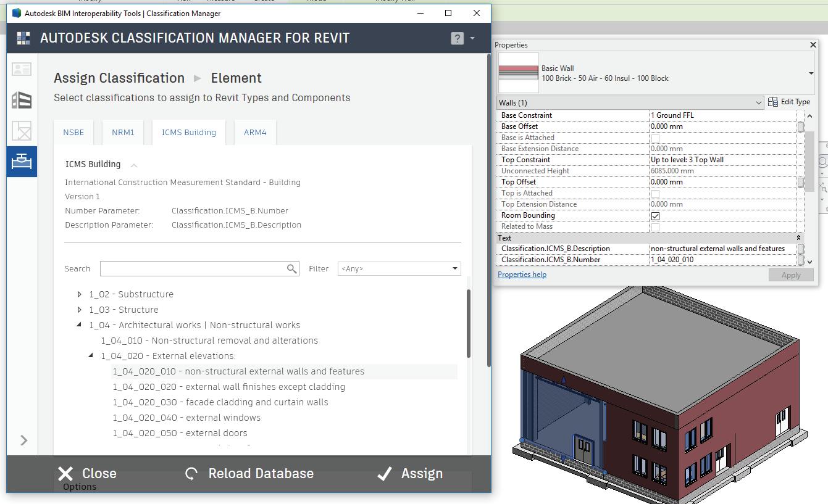
Task: Open the help question mark icon
Action: click(x=457, y=38)
